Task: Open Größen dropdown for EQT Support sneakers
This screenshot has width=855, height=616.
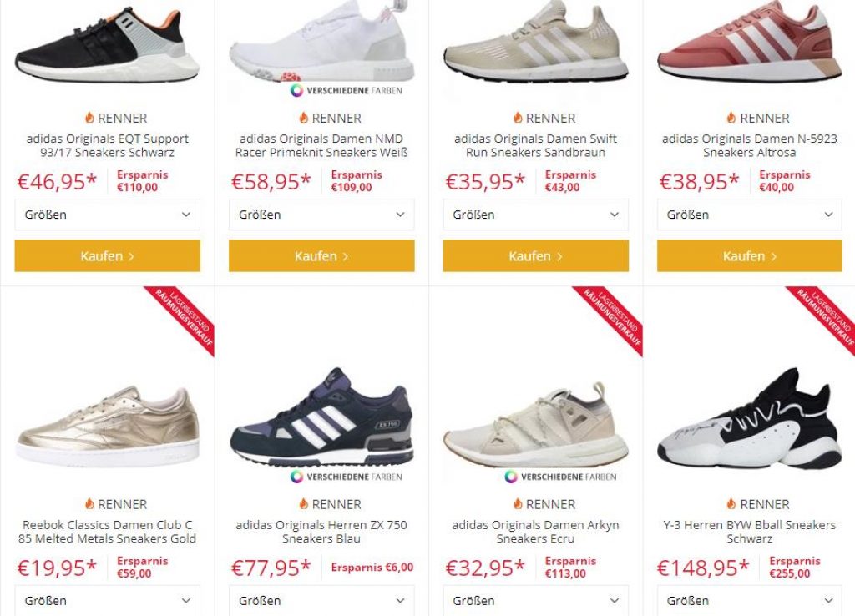Action: click(x=108, y=215)
